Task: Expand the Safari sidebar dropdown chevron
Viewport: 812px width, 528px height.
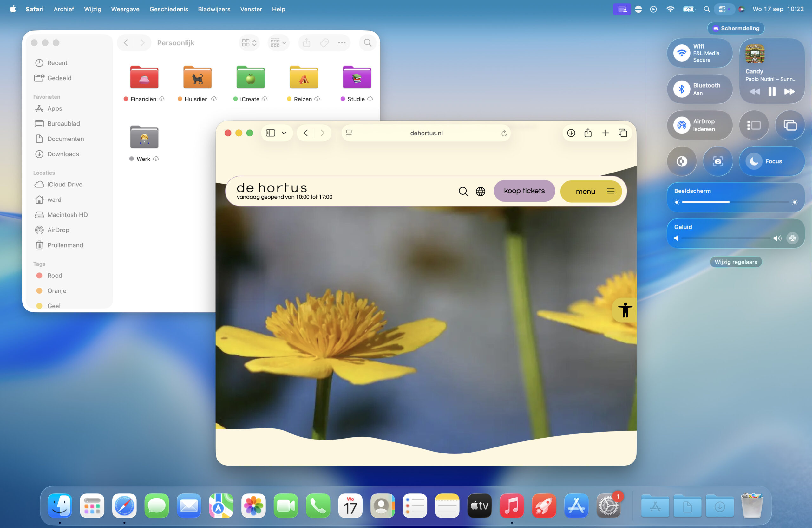Action: pyautogui.click(x=284, y=133)
